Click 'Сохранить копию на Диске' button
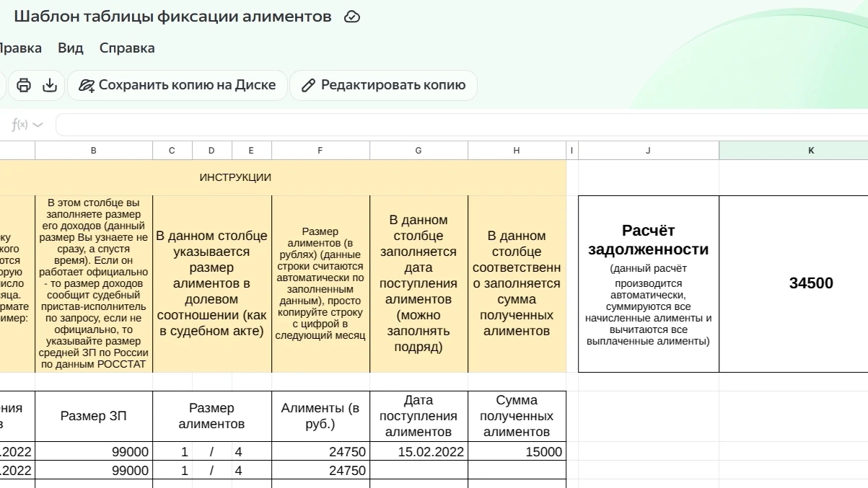 point(177,85)
